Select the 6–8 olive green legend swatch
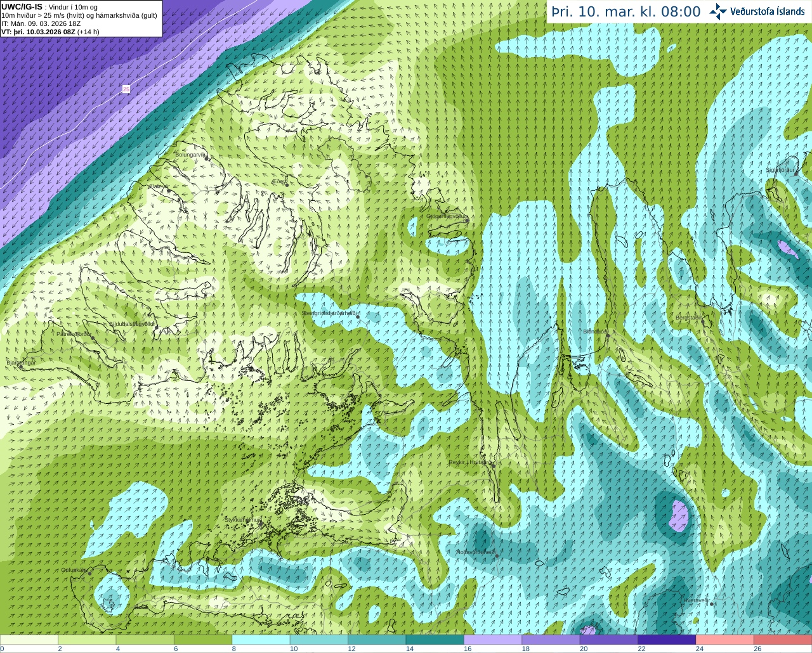The height and width of the screenshot is (653, 812). (x=203, y=640)
